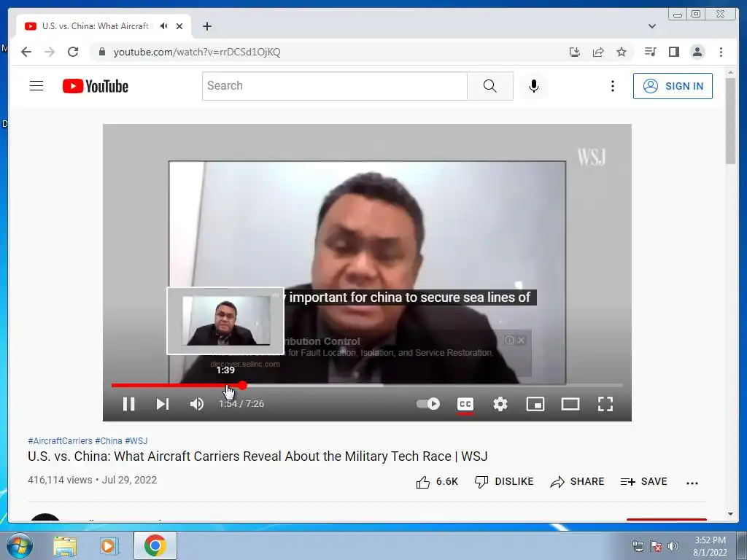
Task: Click the 416,114 views text
Action: (60, 480)
